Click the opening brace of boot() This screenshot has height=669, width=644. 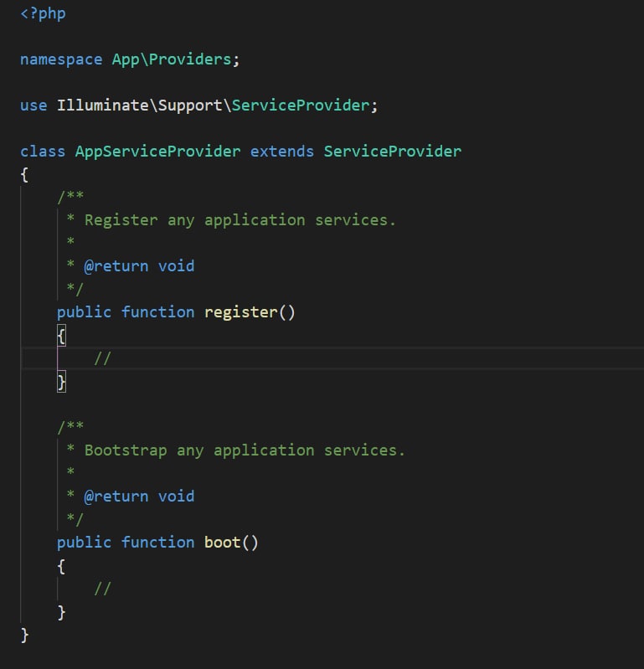(61, 567)
